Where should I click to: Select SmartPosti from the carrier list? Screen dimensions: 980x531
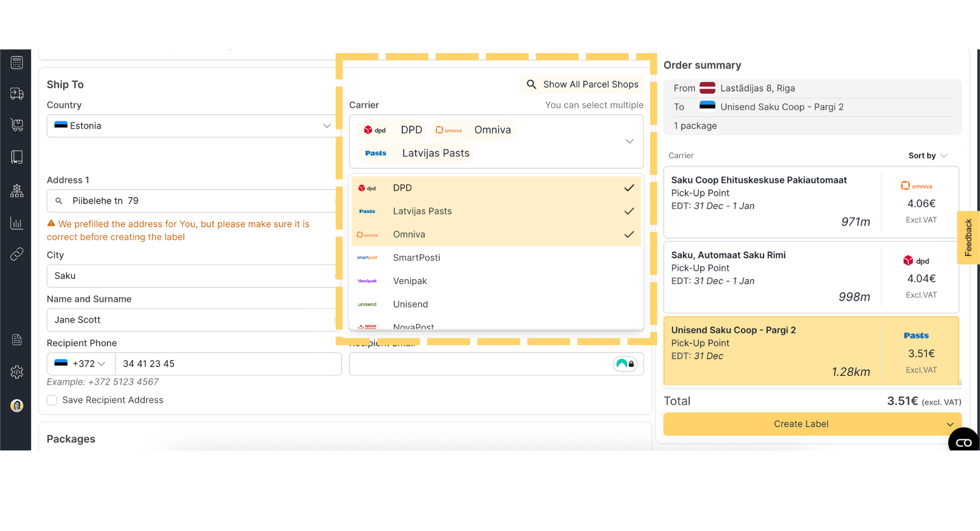(x=416, y=258)
